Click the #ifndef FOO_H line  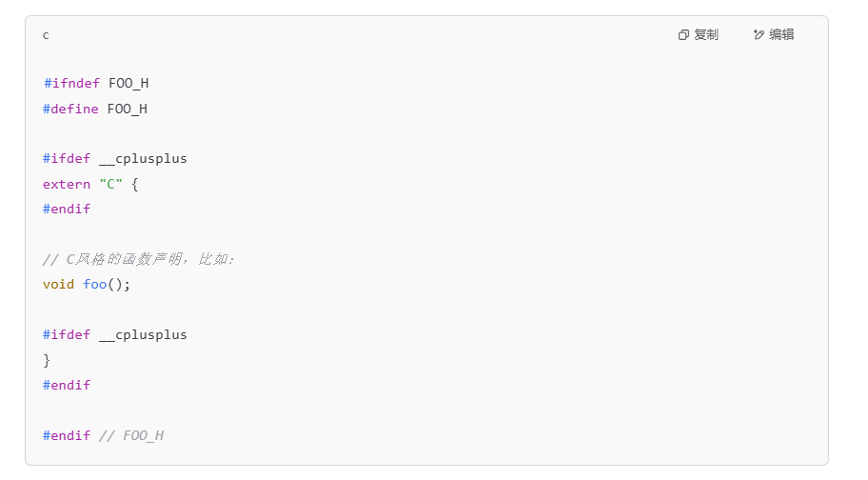[95, 84]
